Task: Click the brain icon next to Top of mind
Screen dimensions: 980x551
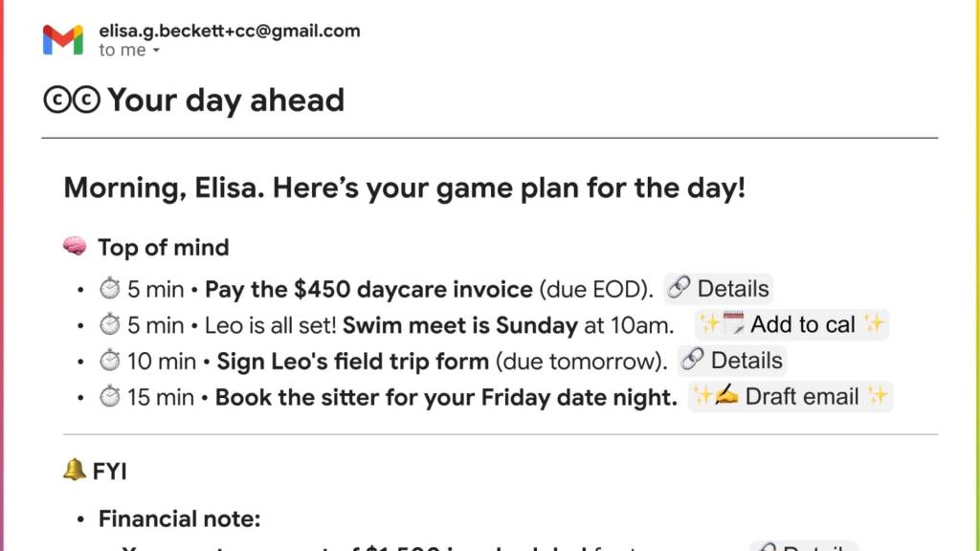Action: point(75,248)
